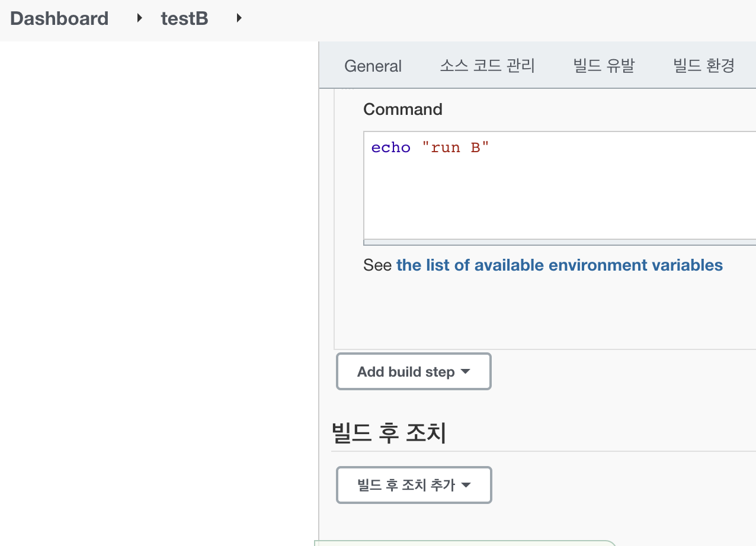756x546 pixels.
Task: Click the arrow after testB breadcrumb
Action: 239,18
